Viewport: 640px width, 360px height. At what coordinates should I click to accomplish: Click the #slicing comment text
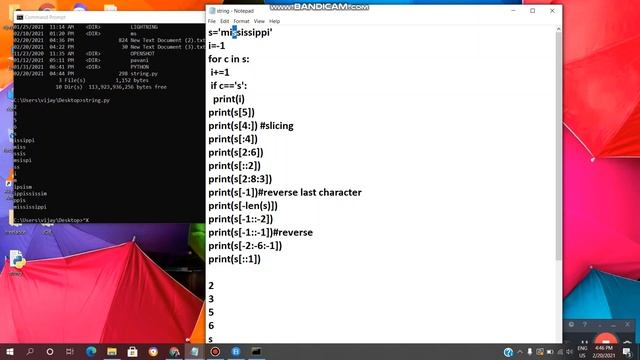pos(276,126)
